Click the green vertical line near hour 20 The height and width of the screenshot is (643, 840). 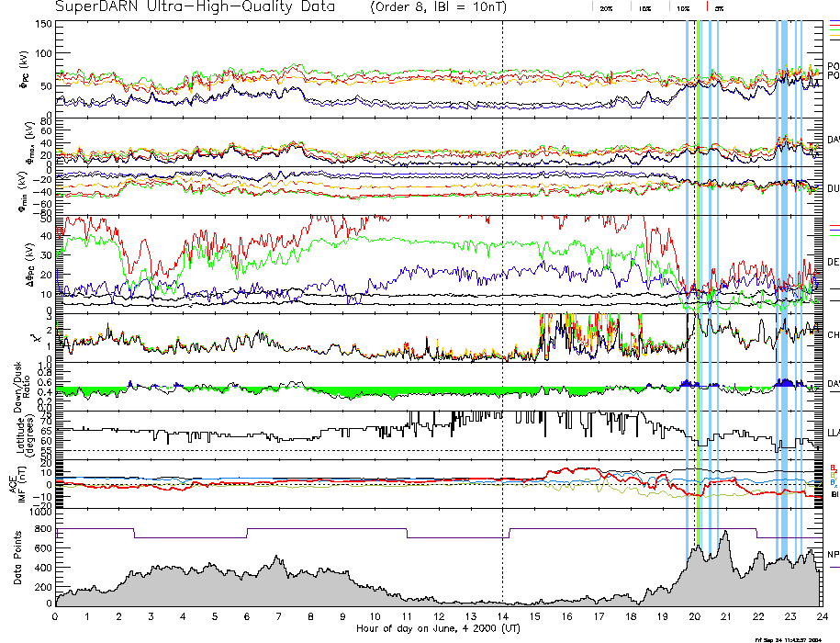point(698,276)
